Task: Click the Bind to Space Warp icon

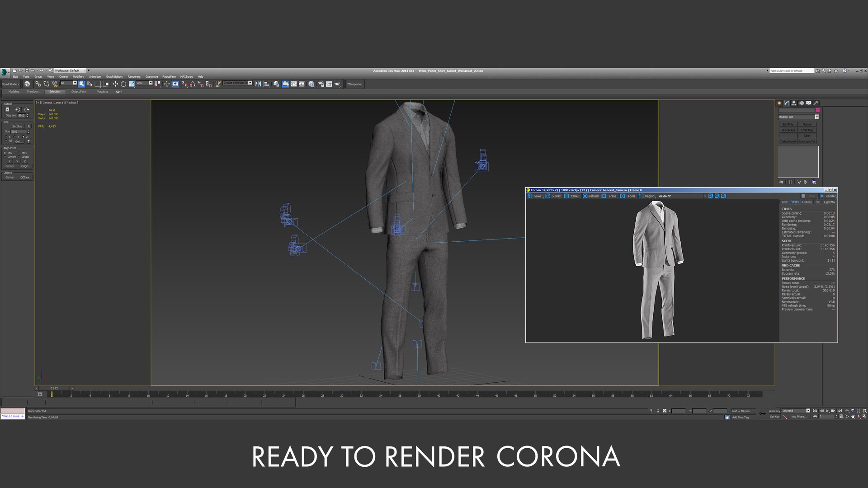Action: tap(54, 84)
